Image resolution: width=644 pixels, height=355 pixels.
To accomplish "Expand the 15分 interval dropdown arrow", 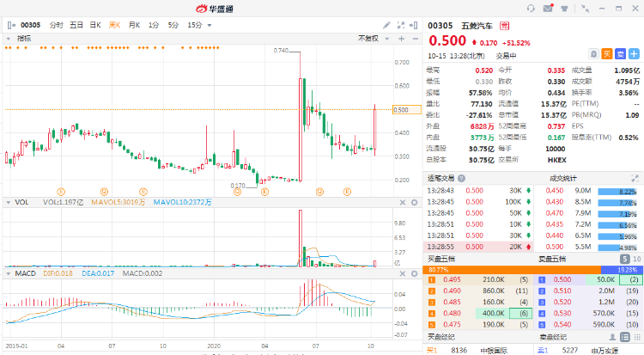I will tap(210, 25).
